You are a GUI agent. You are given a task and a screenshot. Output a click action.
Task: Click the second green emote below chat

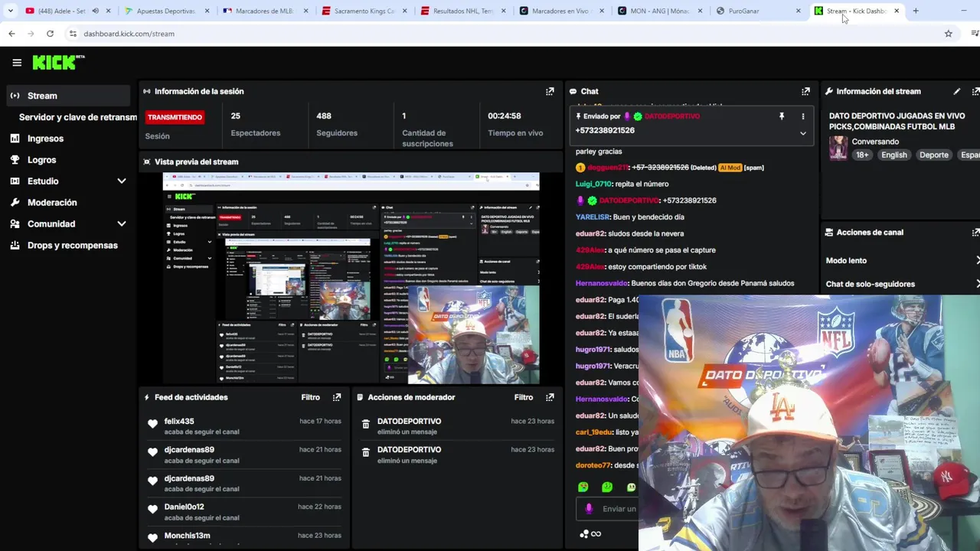tap(607, 487)
